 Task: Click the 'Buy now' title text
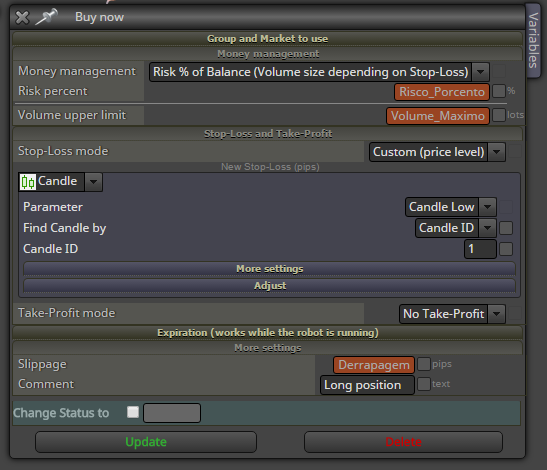point(99,17)
